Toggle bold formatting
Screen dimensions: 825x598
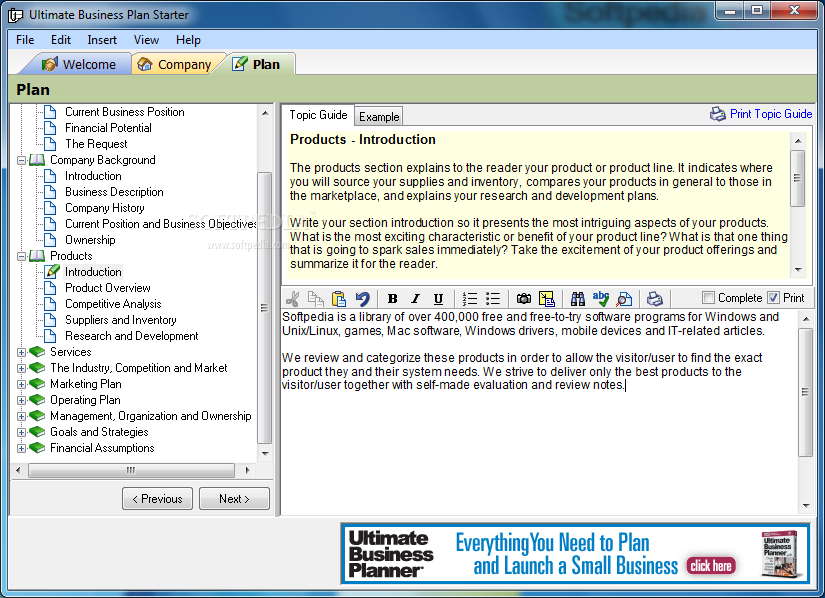(x=393, y=299)
